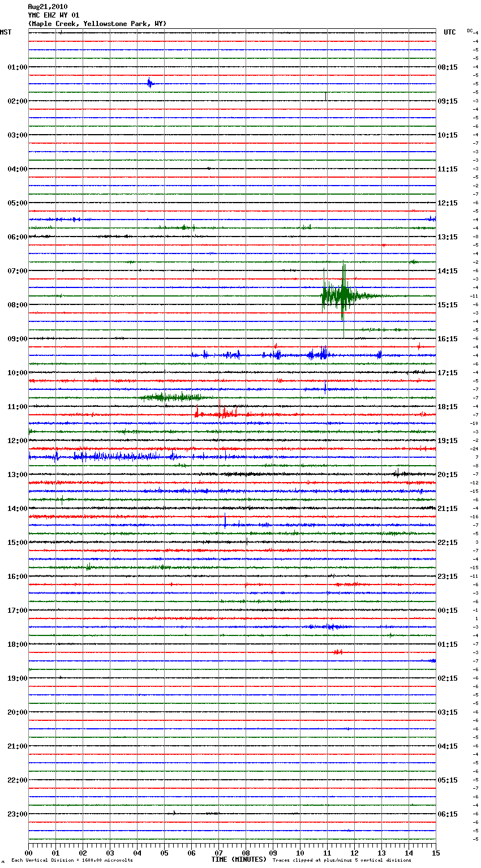Screen dimensions: 481x868
Task: Click the '19:15' UTC time label
Action: tap(448, 441)
